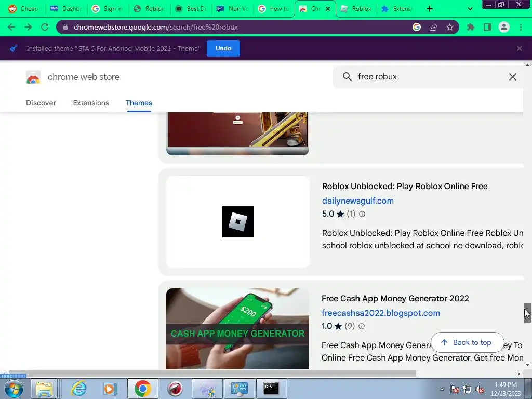This screenshot has height=399, width=532.
Task: Reload the Chrome Web Store page
Action: pyautogui.click(x=45, y=27)
